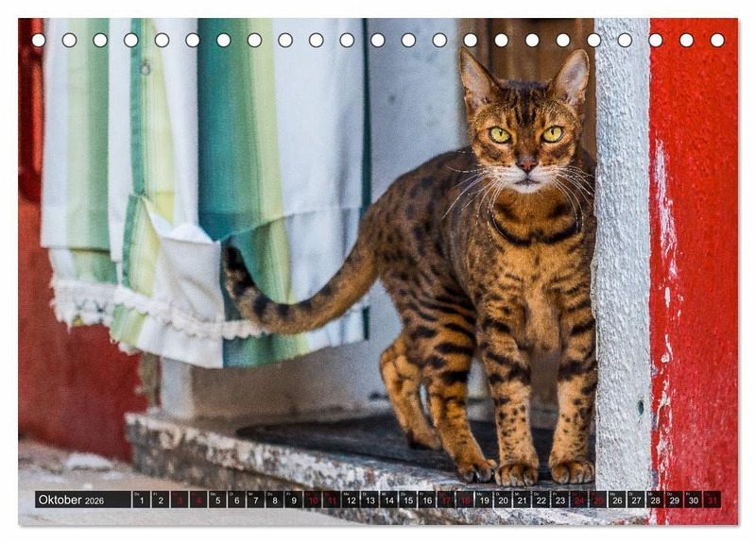Select red weekend day 17
Screen dimensions: 756x543
pos(446,500)
